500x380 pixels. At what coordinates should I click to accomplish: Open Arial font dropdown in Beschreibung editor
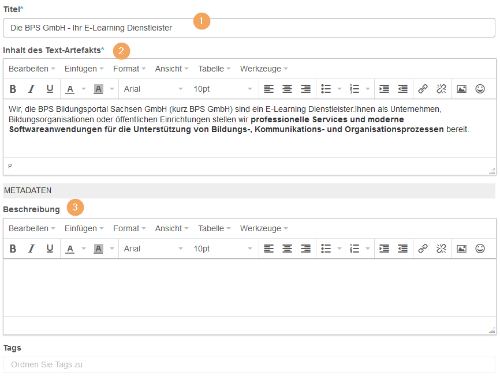153,249
